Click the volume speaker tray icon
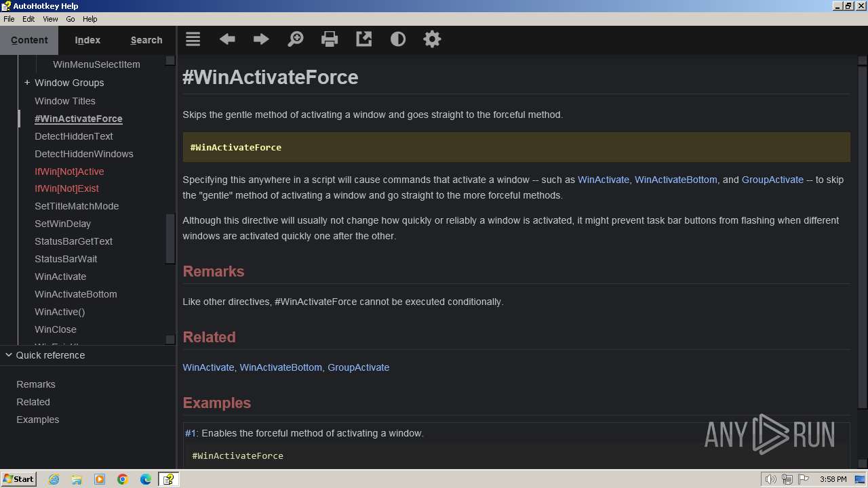The image size is (868, 488). (x=770, y=479)
